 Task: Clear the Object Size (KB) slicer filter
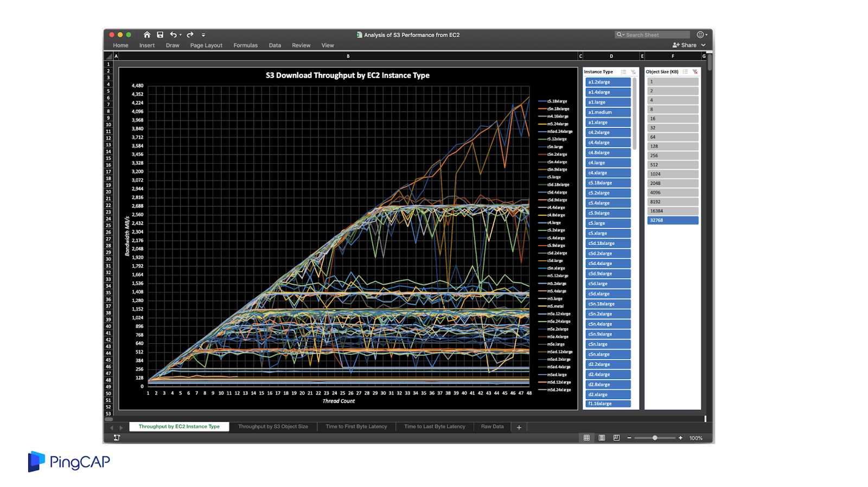[x=695, y=72]
